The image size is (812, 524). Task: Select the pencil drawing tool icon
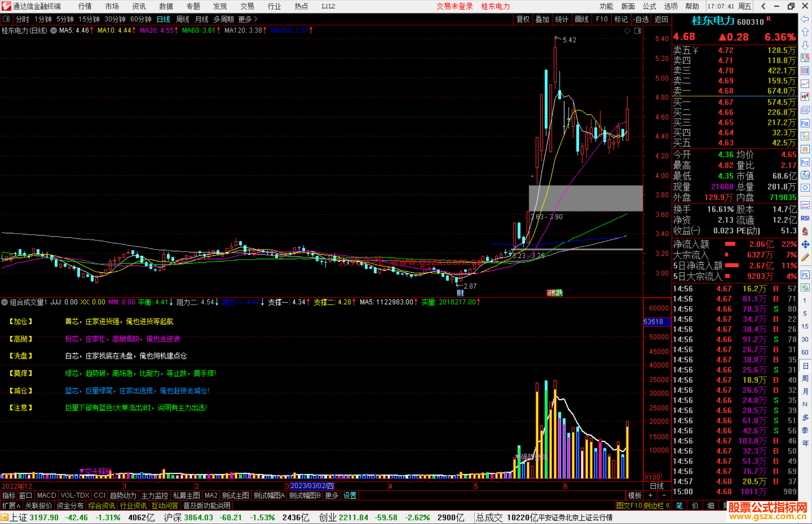point(805,258)
